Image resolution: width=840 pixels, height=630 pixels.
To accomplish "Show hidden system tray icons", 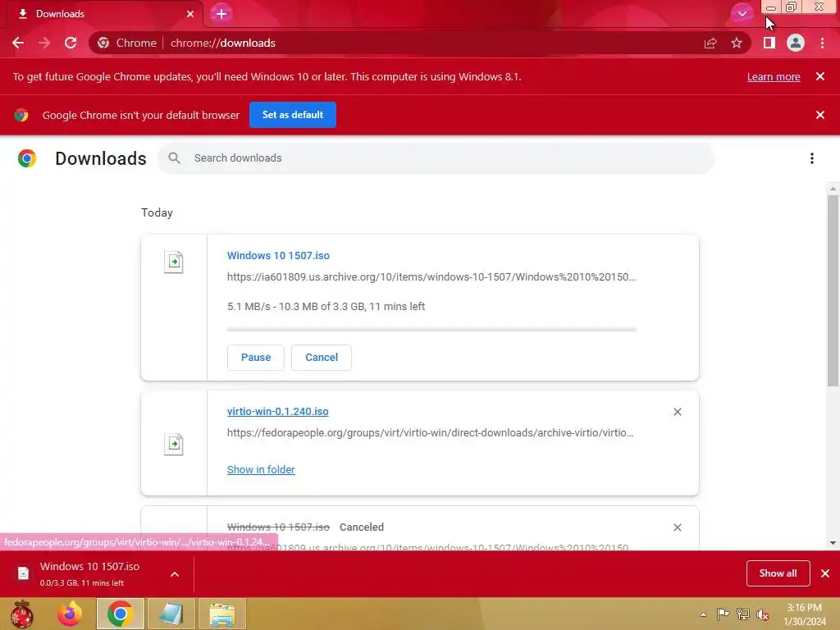I will coord(703,614).
